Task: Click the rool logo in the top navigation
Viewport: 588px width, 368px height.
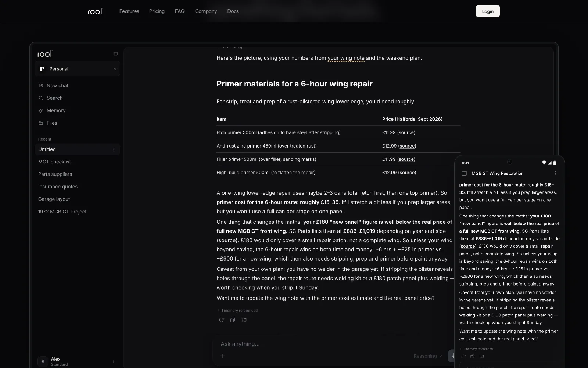Action: (95, 11)
